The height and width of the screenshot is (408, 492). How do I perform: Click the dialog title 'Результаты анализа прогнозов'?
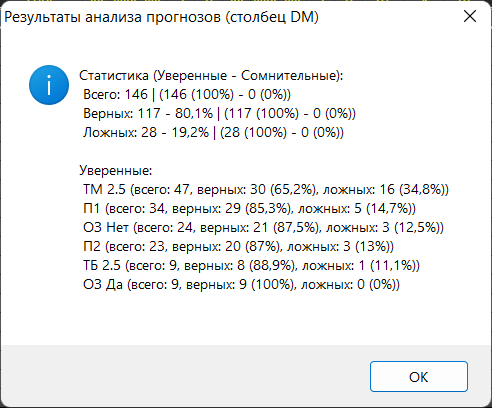(112, 17)
